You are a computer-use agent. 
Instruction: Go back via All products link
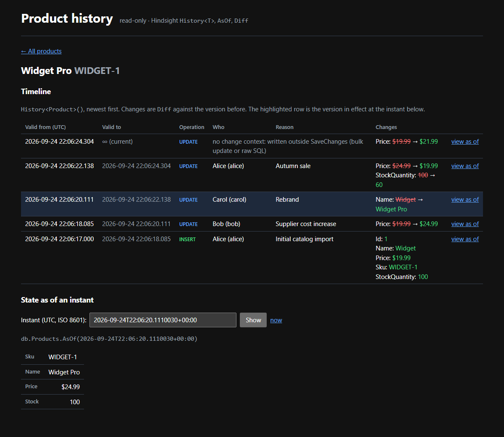(41, 51)
